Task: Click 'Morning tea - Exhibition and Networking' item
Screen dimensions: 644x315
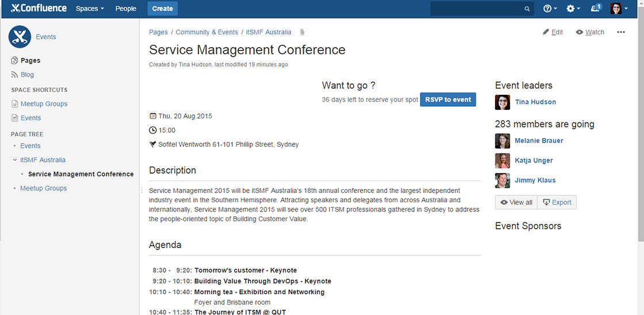Action: coord(259,292)
